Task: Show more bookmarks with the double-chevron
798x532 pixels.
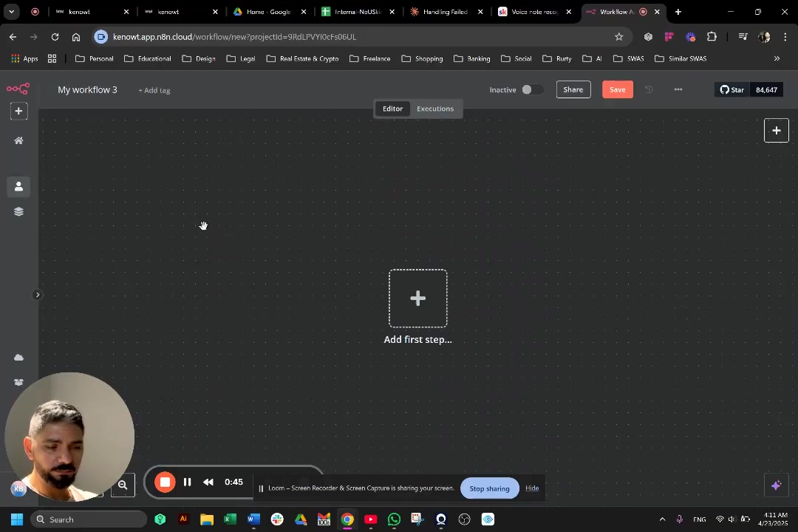Action: (777, 58)
